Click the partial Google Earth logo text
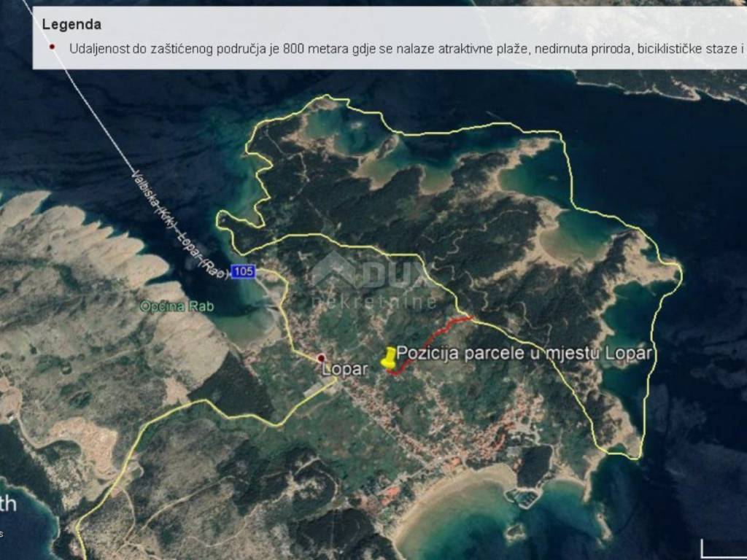This screenshot has height=560, width=747. (9, 504)
